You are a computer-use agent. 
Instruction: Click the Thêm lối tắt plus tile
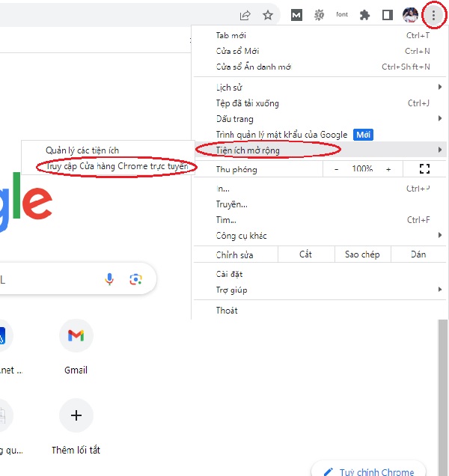pos(76,415)
